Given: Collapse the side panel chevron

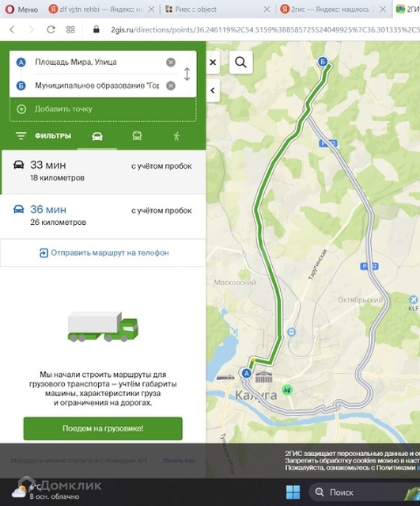Looking at the screenshot, I should (x=213, y=90).
